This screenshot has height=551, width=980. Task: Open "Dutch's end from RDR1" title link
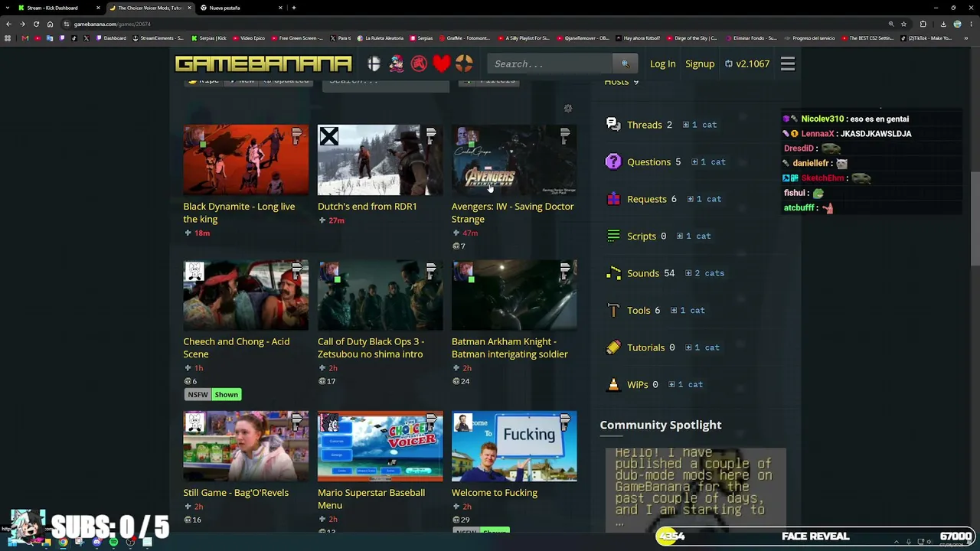[367, 207]
